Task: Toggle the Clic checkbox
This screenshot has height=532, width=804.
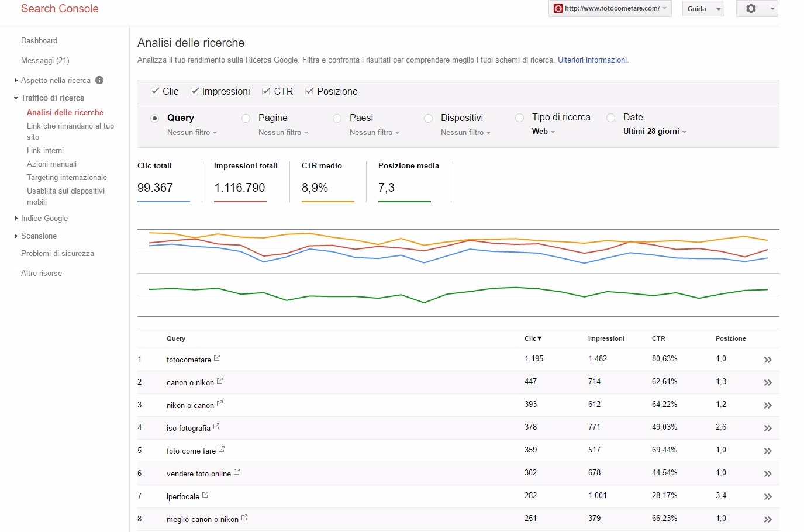Action: 155,91
